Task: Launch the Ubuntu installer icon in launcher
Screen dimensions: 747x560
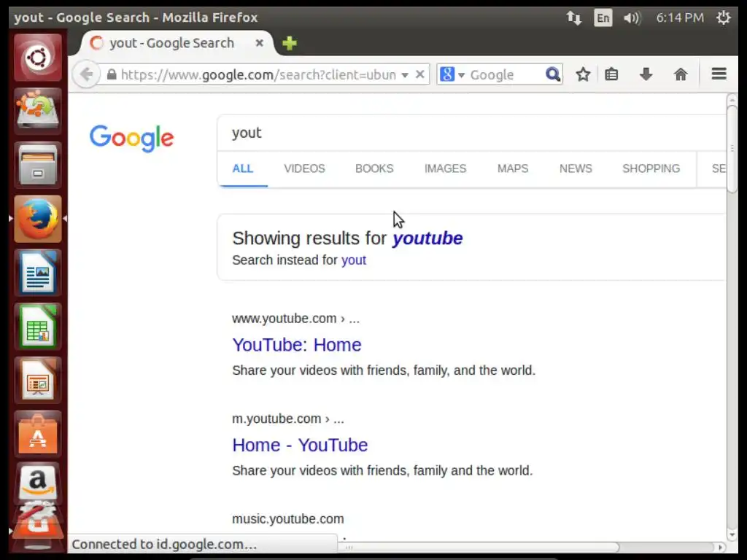Action: coord(38,111)
